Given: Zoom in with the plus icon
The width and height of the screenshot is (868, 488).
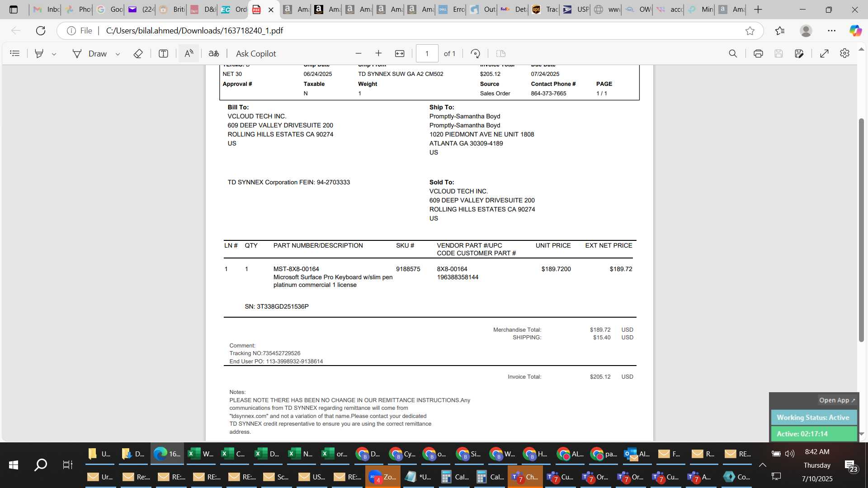Looking at the screenshot, I should click(379, 53).
